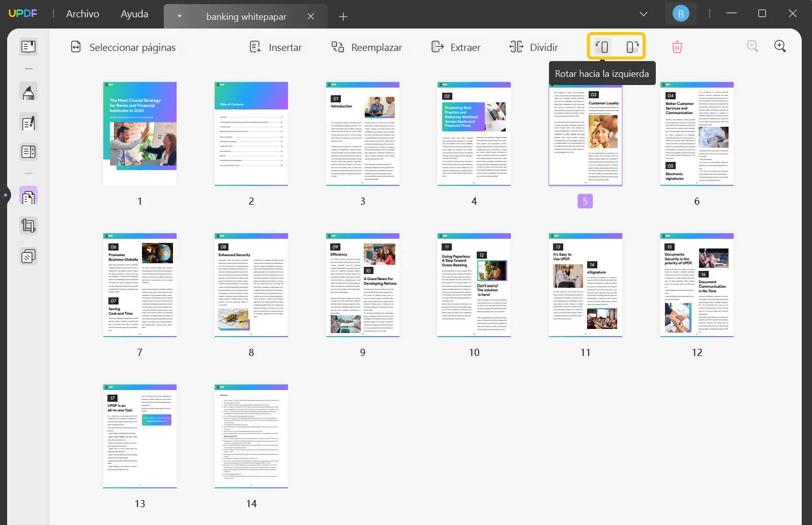This screenshot has height=525, width=812.
Task: Select page 8 Enhanced Security thumbnail
Action: (251, 285)
